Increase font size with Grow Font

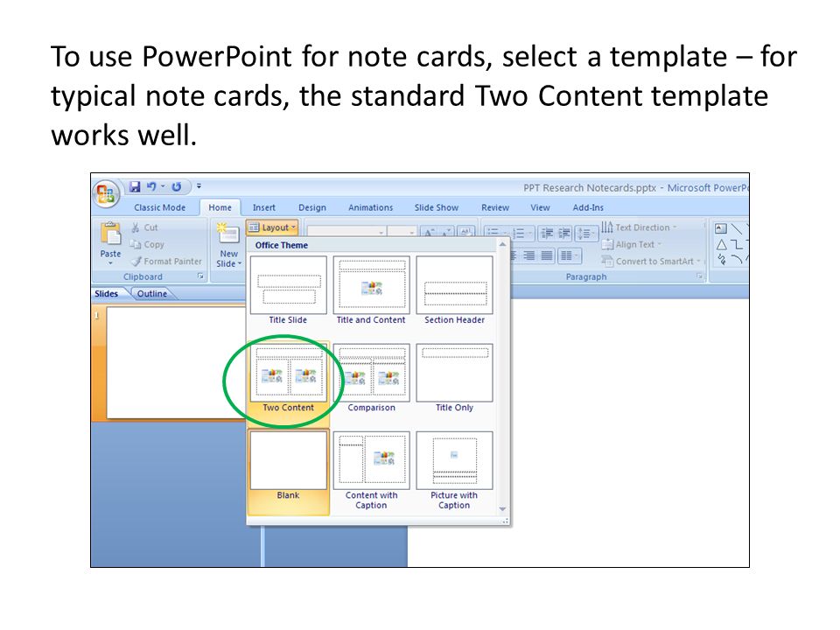point(429,231)
